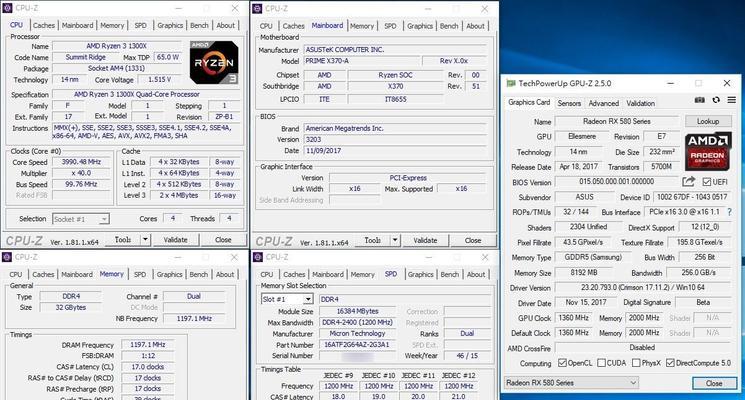Click the title bar icon of the CPU-Z Memory window
The width and height of the screenshot is (745, 400).
7,257
